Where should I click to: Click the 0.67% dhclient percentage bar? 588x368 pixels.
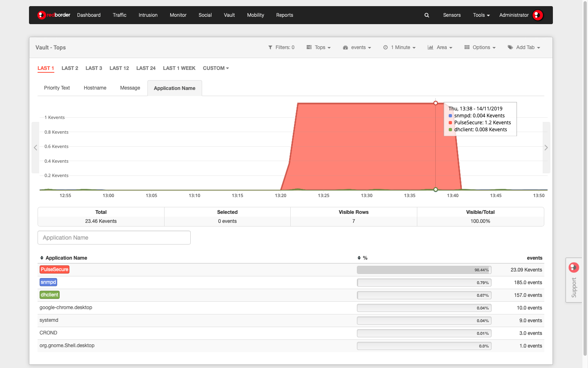[424, 295]
